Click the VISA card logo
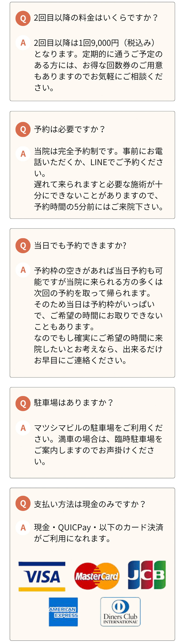This screenshot has width=184, height=644. [x=42, y=576]
